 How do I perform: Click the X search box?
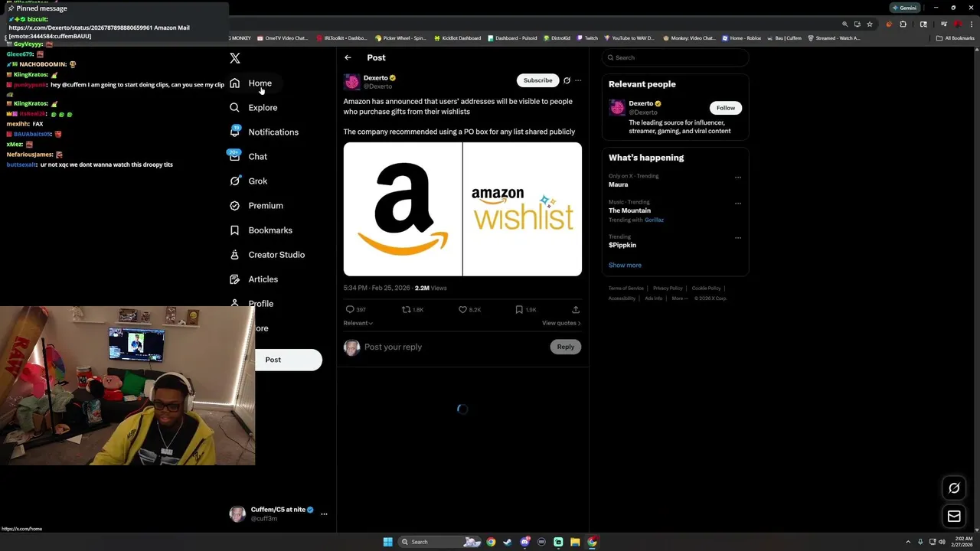pos(675,57)
